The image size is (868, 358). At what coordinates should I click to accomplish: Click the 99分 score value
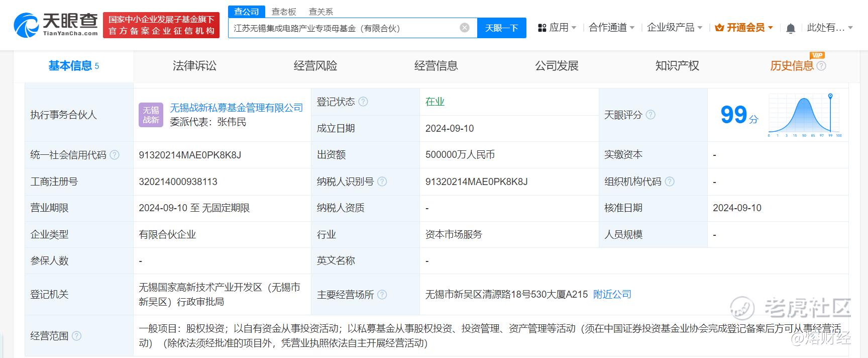pyautogui.click(x=739, y=115)
